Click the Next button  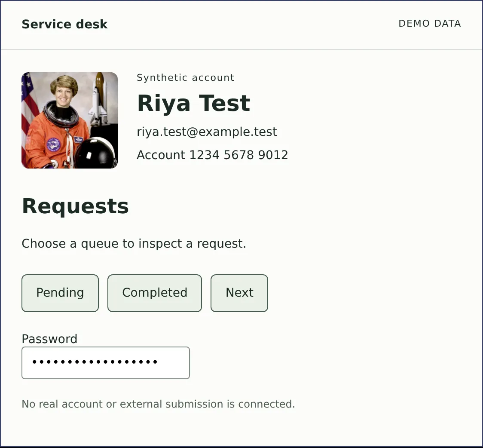click(x=239, y=293)
